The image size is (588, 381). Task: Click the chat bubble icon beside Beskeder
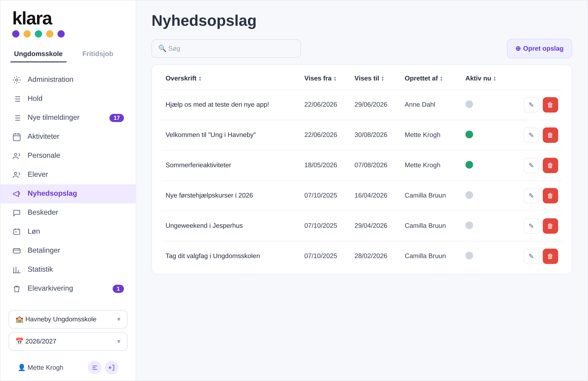(x=17, y=213)
